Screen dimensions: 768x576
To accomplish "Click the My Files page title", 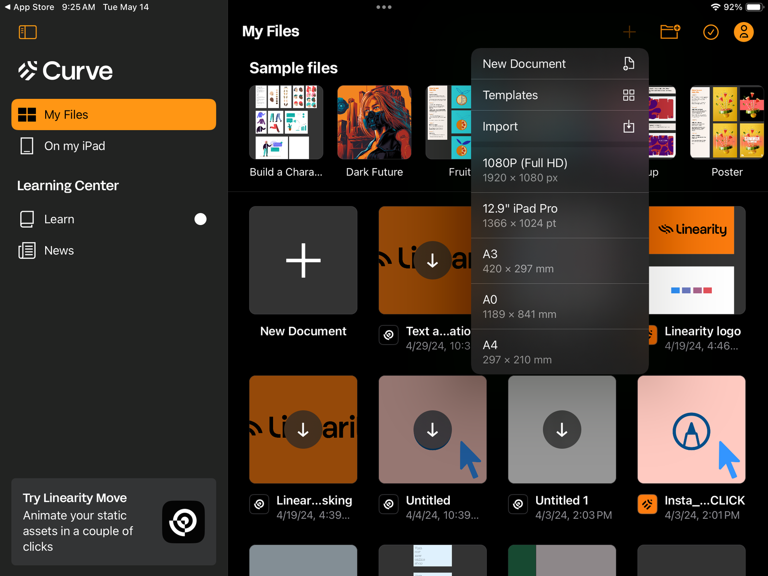I will click(270, 31).
